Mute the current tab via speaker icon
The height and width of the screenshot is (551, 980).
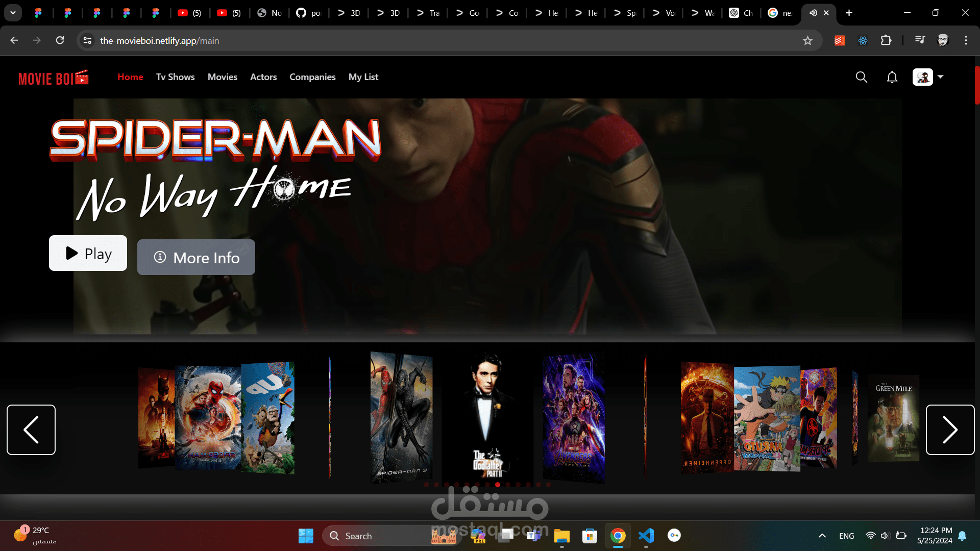[x=813, y=13]
